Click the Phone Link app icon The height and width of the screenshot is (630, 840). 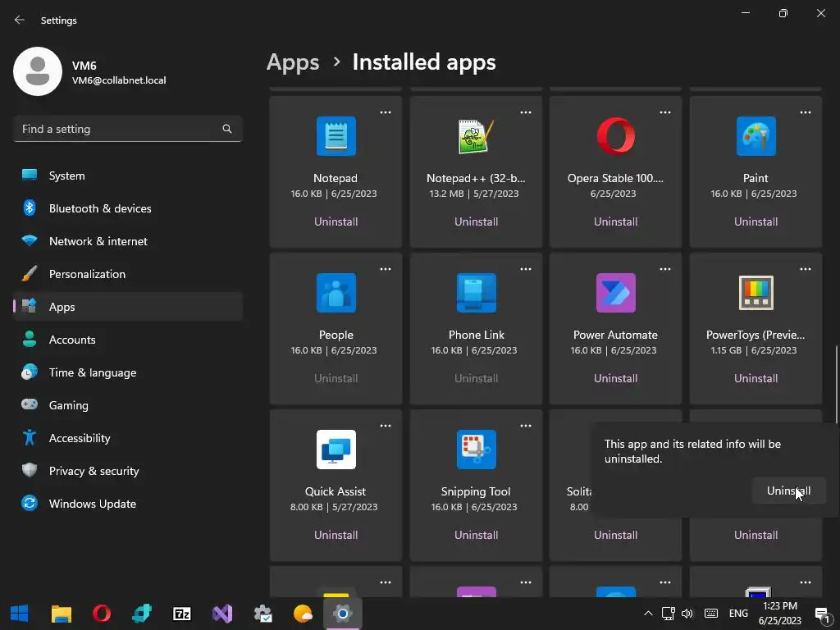tap(477, 293)
